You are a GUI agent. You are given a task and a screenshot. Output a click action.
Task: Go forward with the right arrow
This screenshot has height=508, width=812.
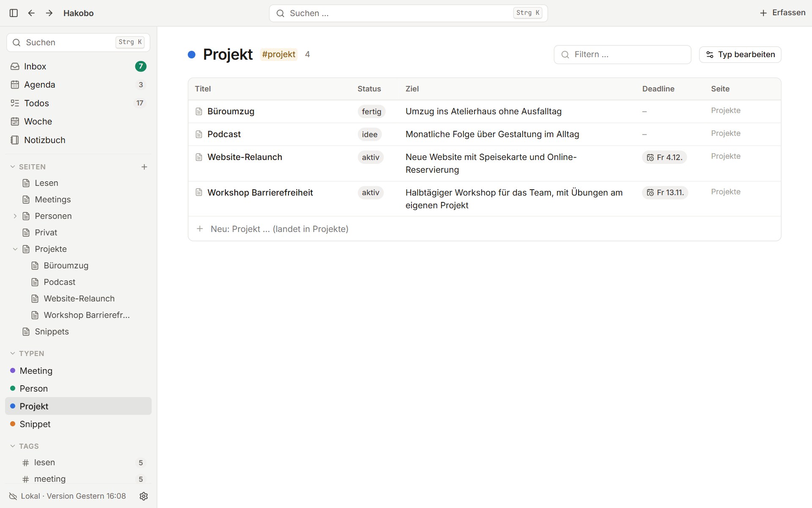tap(49, 13)
